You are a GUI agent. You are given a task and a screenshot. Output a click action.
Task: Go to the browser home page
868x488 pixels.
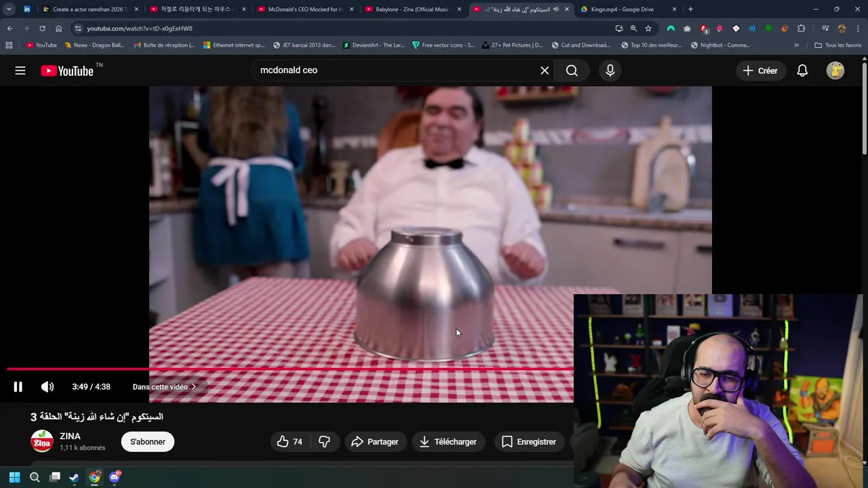pos(58,28)
